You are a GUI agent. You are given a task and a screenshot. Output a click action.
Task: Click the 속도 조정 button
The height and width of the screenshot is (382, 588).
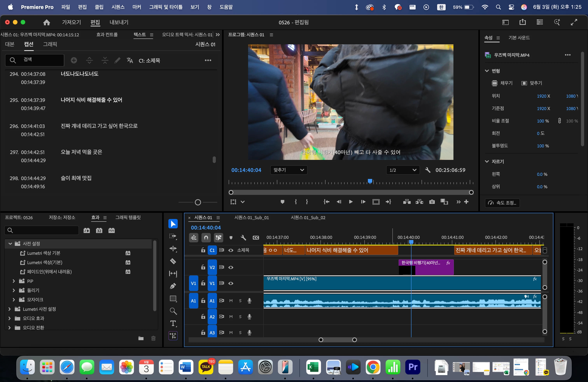(x=502, y=203)
